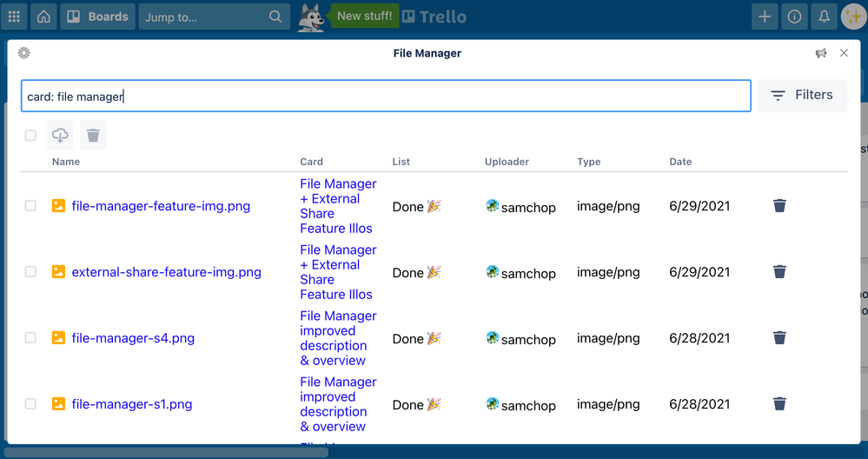
Task: Click the search magnifier in Jump to box
Action: [x=275, y=17]
